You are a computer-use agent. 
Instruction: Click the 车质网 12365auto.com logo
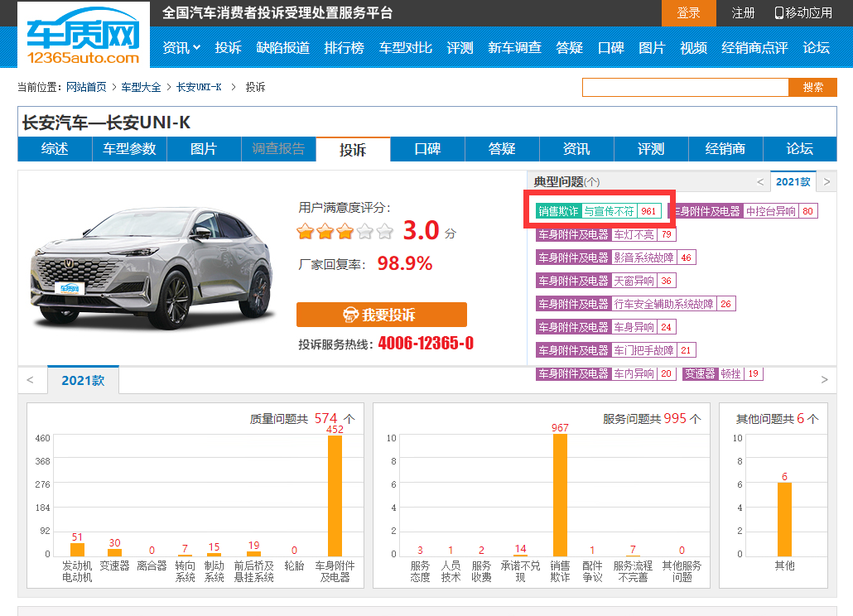point(84,35)
